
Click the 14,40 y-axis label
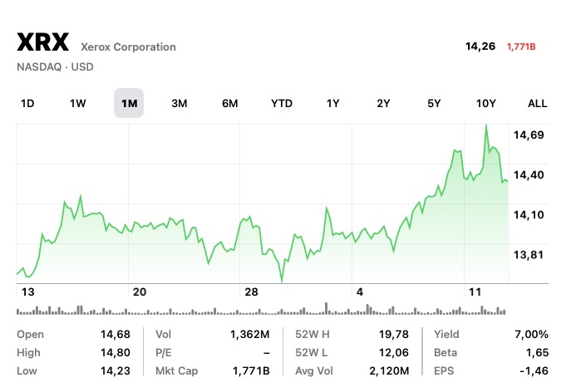(x=529, y=175)
